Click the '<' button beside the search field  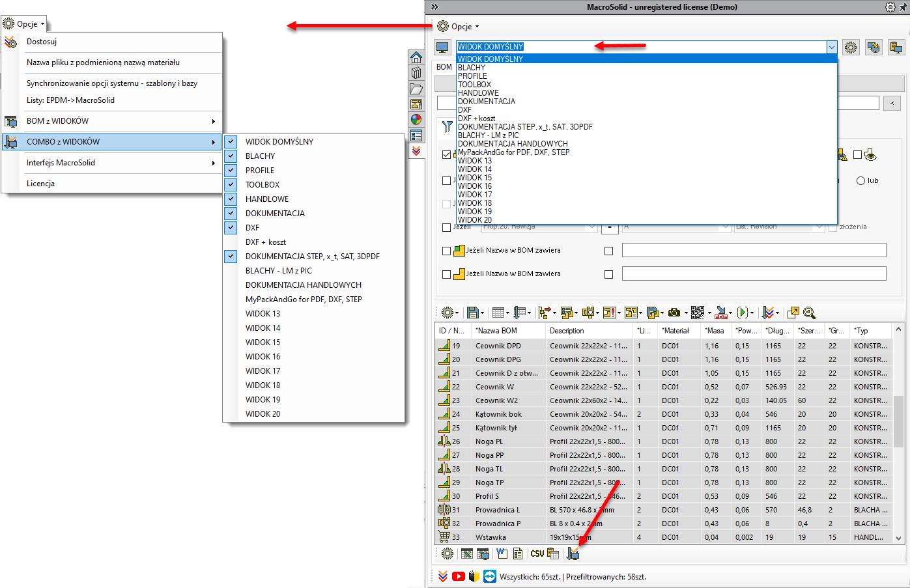click(x=892, y=103)
